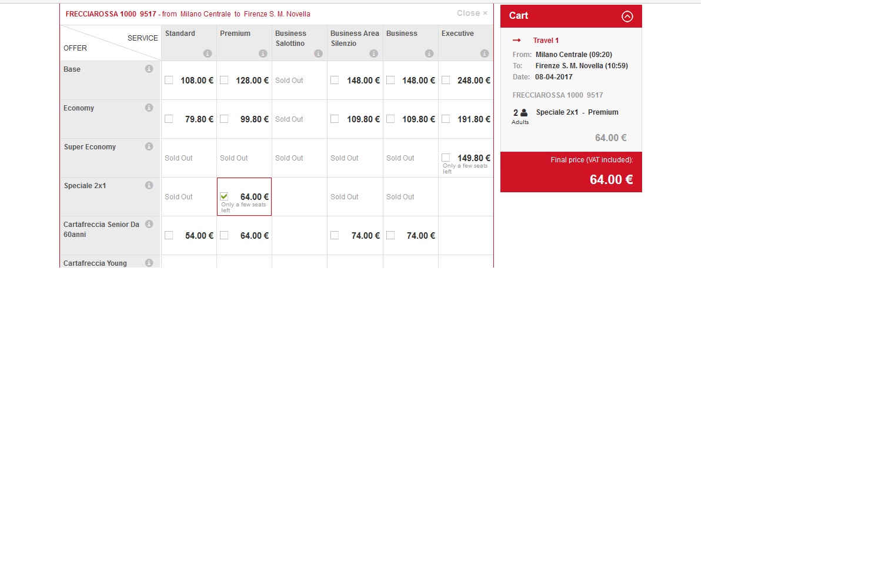The width and height of the screenshot is (882, 588).
Task: Click the Premium column header
Action: coord(235,34)
